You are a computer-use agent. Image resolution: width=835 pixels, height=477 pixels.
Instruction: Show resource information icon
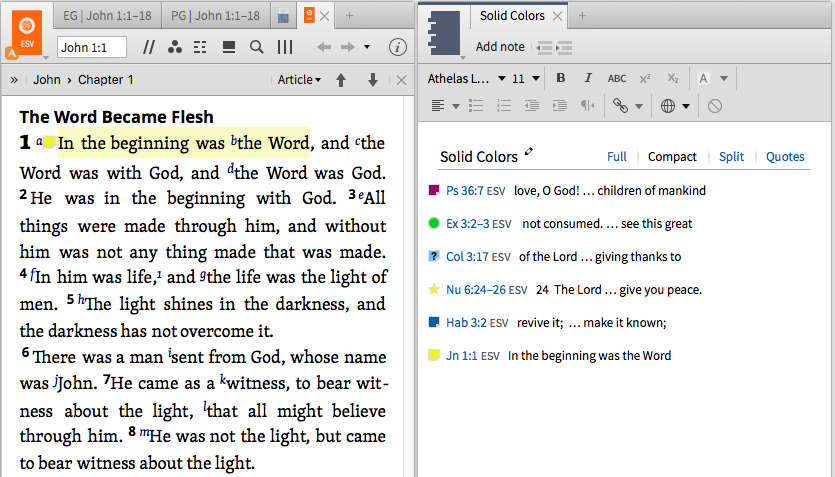coord(397,47)
